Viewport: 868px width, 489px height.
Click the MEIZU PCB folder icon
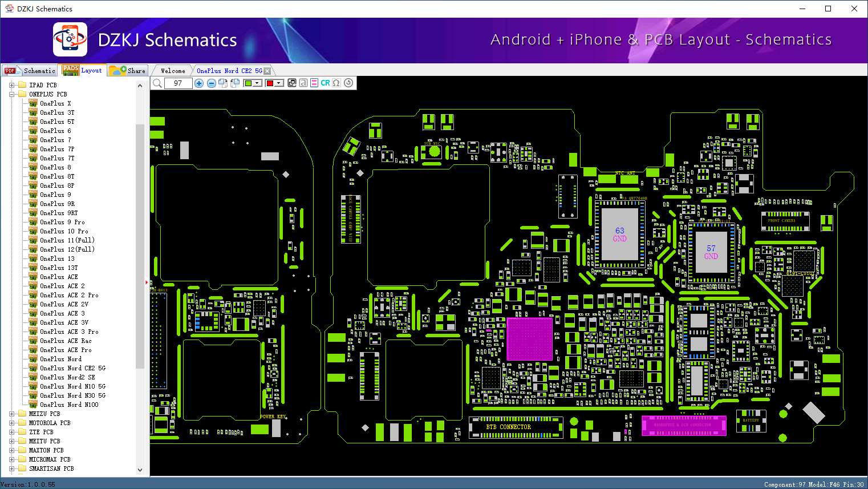pos(22,414)
